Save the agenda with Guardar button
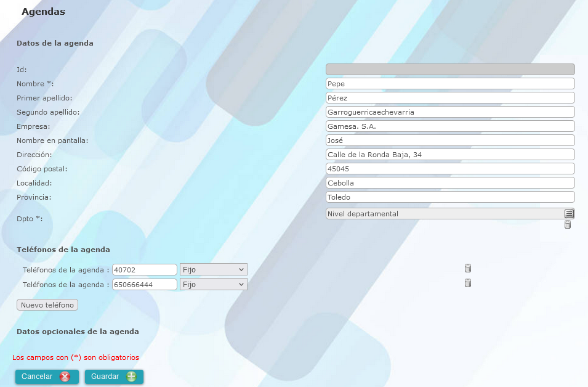This screenshot has width=588, height=387. [x=114, y=377]
